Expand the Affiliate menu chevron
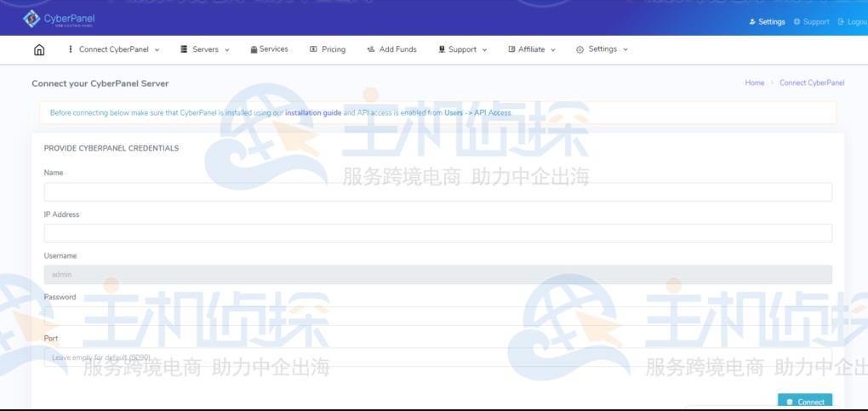Screen dimensions: 868x411 pyautogui.click(x=553, y=50)
